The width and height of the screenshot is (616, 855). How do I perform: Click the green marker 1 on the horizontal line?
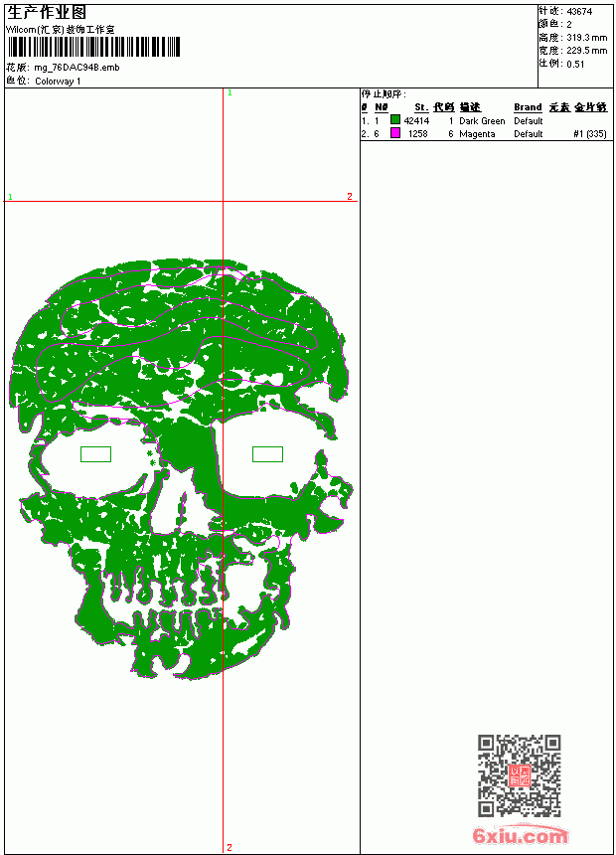point(10,197)
